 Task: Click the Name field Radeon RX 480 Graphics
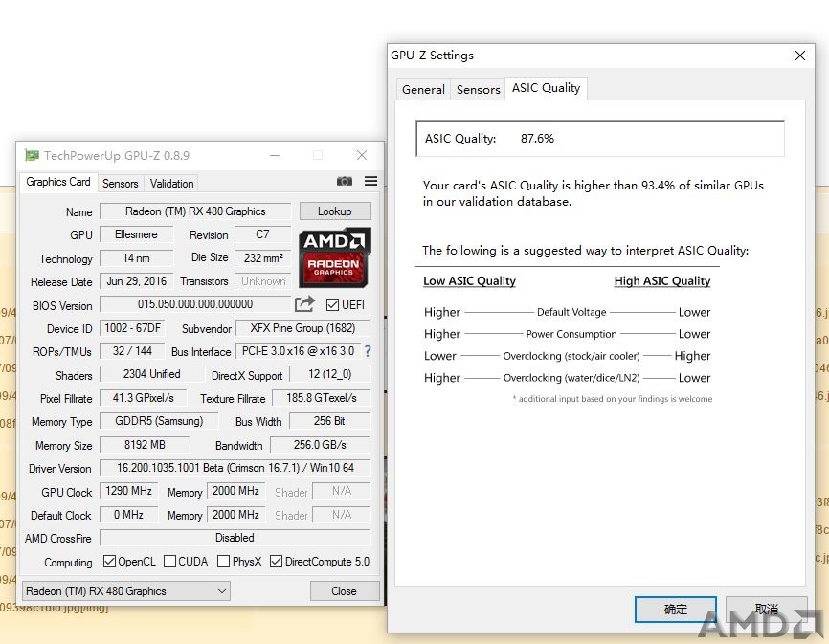click(195, 211)
